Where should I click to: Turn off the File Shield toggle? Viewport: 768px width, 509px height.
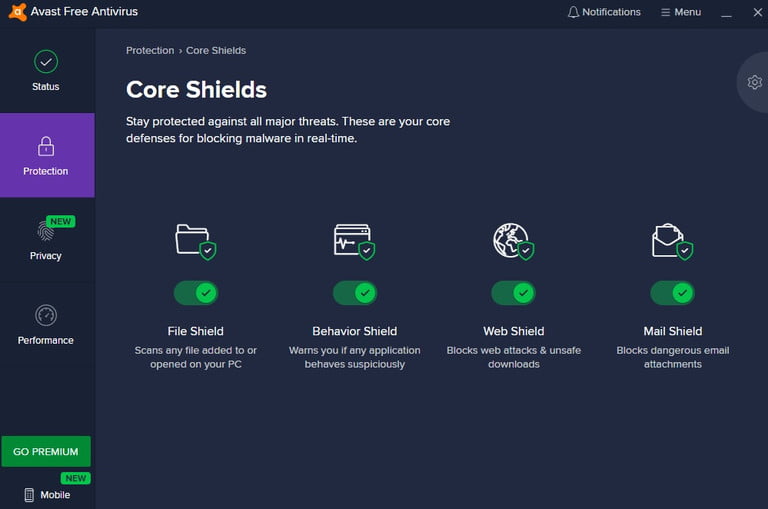(x=195, y=293)
